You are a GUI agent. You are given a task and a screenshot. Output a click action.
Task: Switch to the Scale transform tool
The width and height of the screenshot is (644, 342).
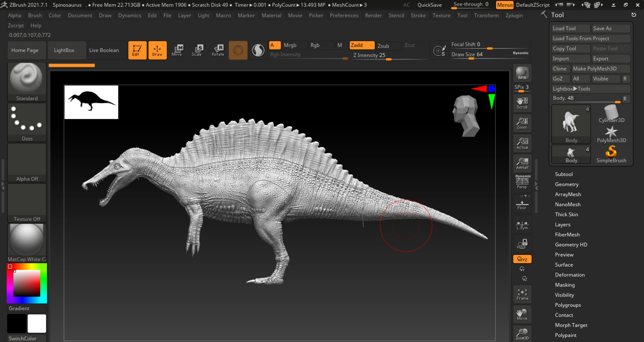[197, 50]
